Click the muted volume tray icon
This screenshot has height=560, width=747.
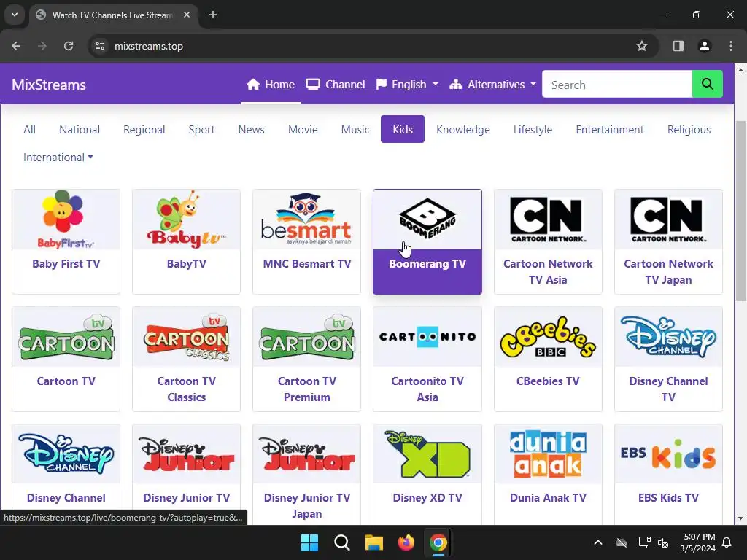click(663, 542)
